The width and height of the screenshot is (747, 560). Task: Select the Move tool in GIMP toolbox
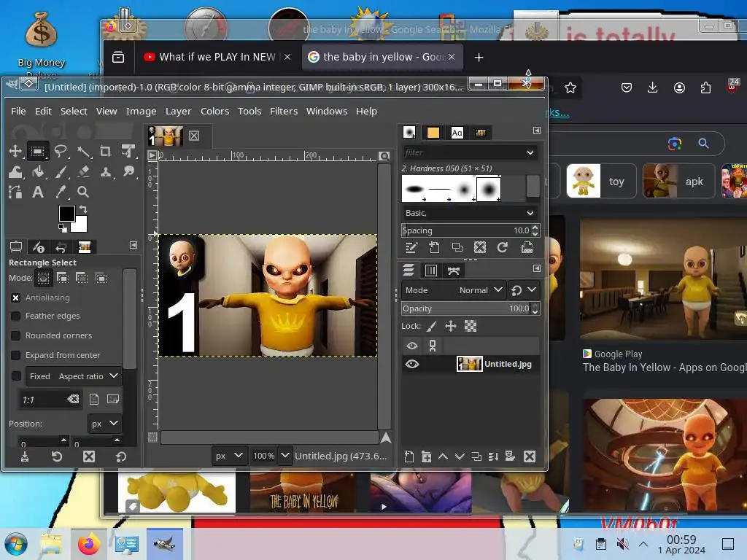15,152
